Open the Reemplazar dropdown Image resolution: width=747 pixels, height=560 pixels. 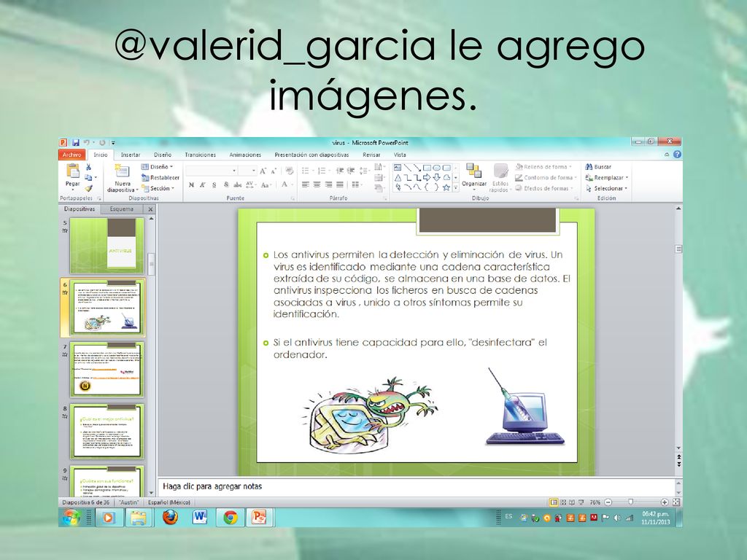(x=607, y=178)
